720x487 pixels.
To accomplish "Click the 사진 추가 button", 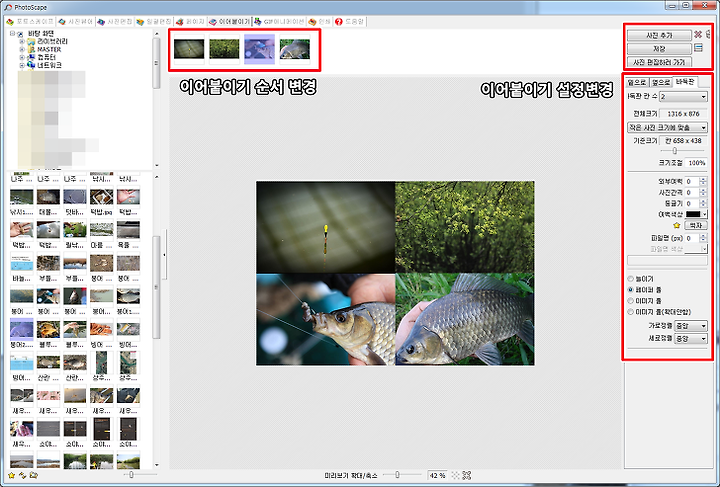I will coord(659,35).
